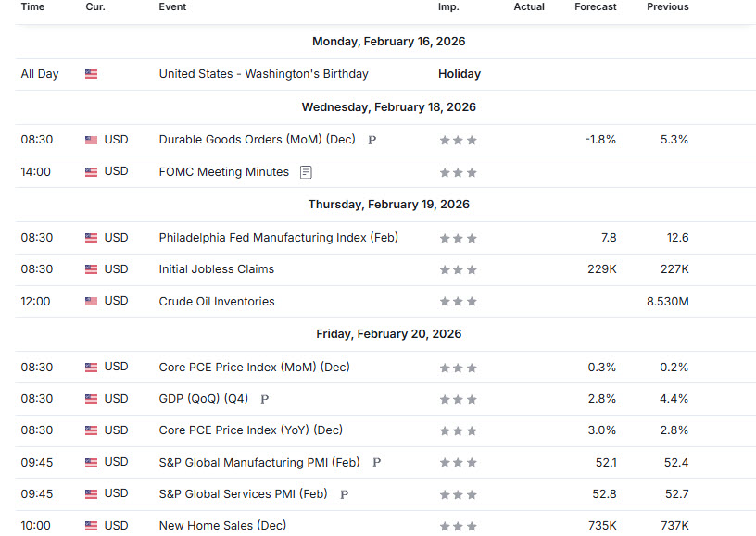Image resolution: width=756 pixels, height=536 pixels.
Task: Sort by the Time column header
Action: [32, 6]
